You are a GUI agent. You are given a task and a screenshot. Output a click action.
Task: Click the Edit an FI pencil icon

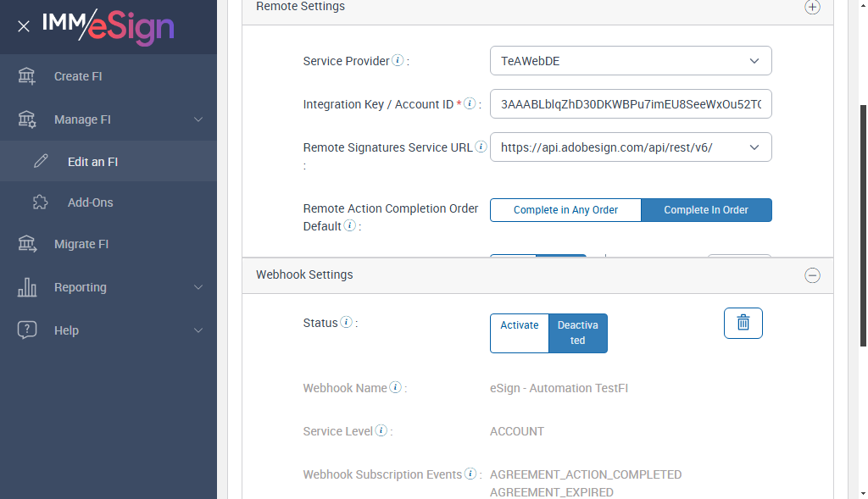click(41, 161)
